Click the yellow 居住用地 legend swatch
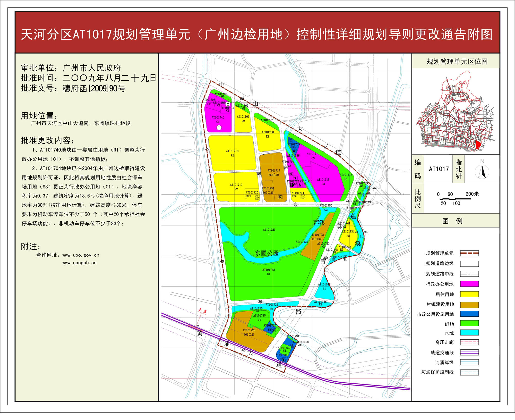The image size is (515, 420). pyautogui.click(x=469, y=294)
